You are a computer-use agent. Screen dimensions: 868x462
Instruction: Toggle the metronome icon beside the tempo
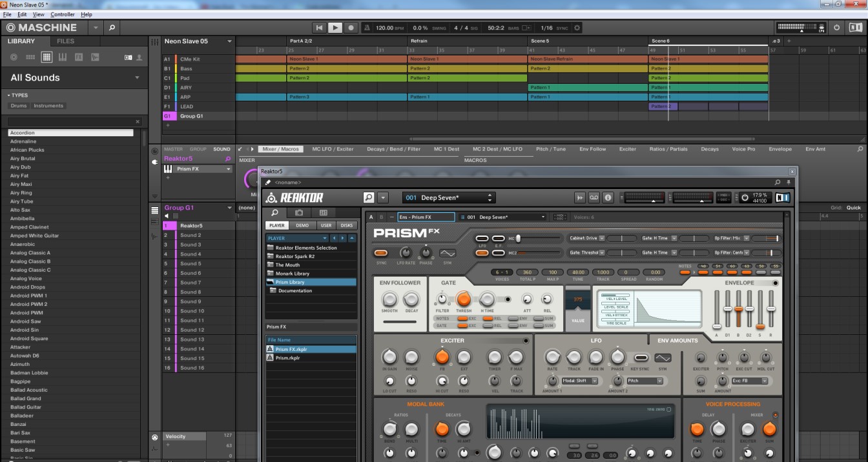point(367,28)
